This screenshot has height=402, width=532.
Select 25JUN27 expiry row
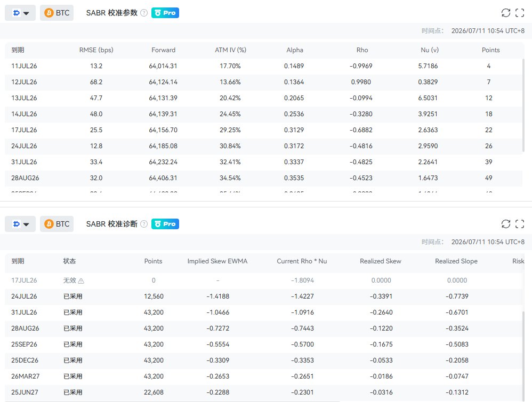click(263, 392)
